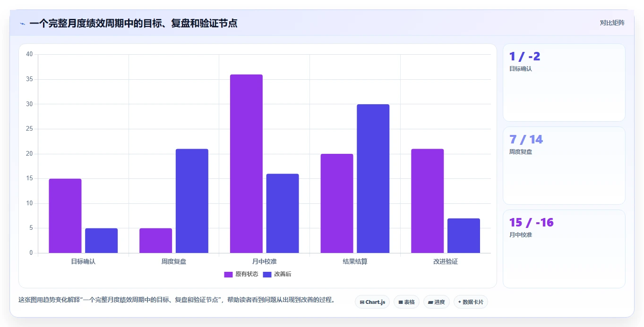Click the blue 周度复盘 bar
644x327 pixels.
coord(192,201)
